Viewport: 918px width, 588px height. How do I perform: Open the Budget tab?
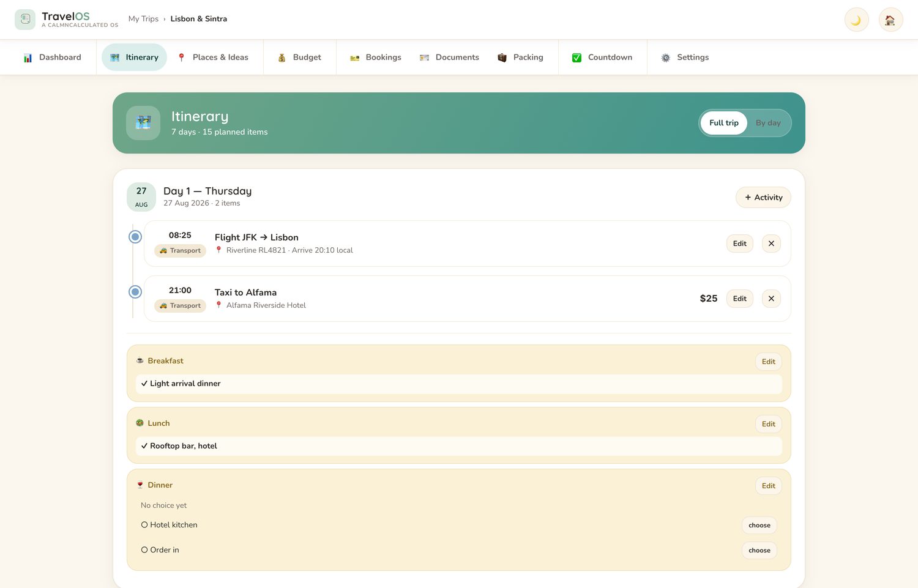point(299,58)
